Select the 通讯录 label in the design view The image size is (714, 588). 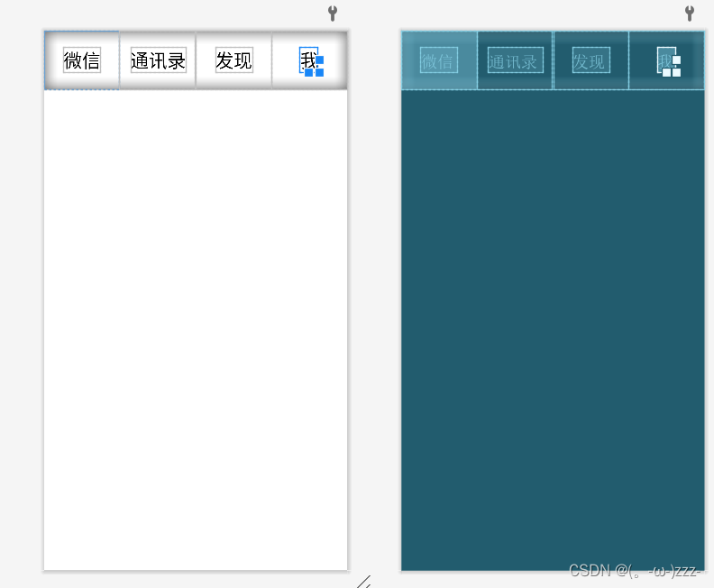coord(159,60)
